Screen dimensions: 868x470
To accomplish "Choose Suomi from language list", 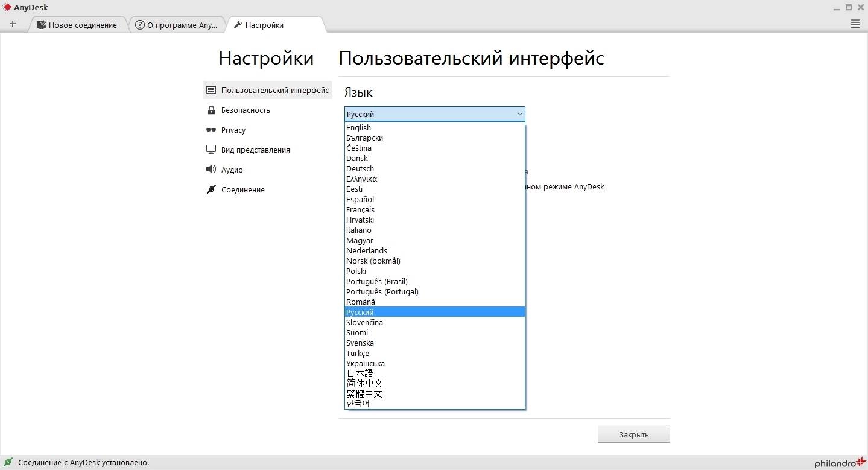I will click(435, 332).
